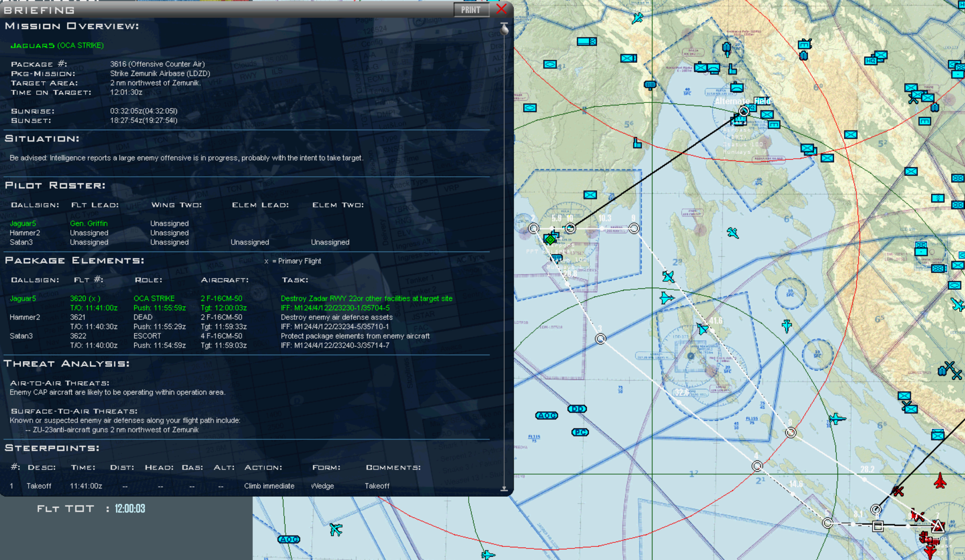
Task: Select waypoint 3 circle on the route
Action: point(600,339)
